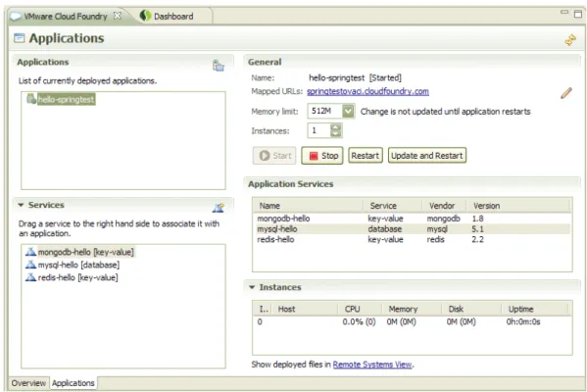Maximize the editor view
The width and height of the screenshot is (587, 392).
[578, 14]
